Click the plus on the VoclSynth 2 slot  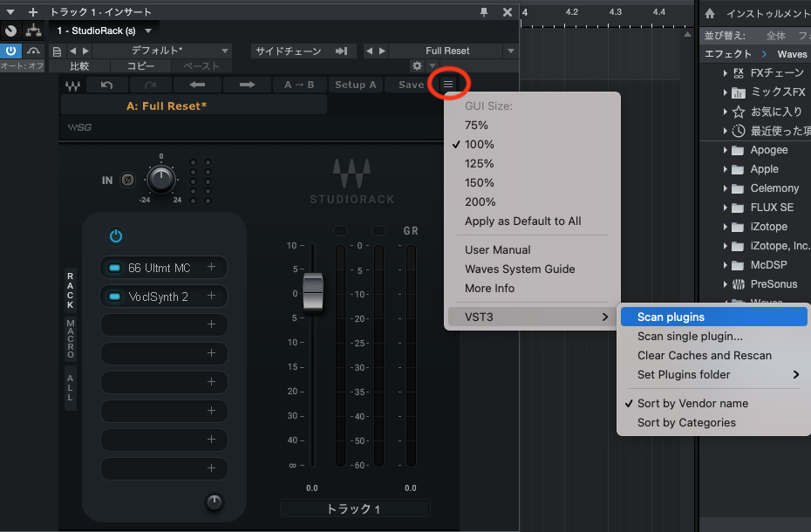tap(212, 296)
